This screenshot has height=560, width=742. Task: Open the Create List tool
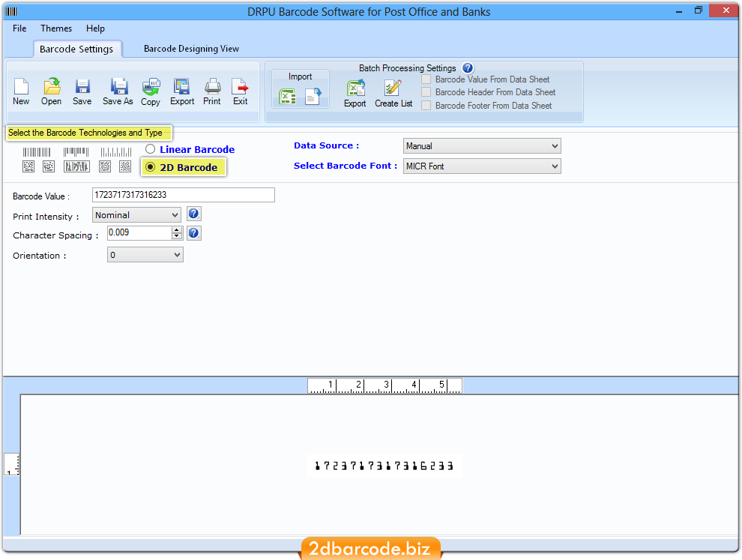(393, 88)
